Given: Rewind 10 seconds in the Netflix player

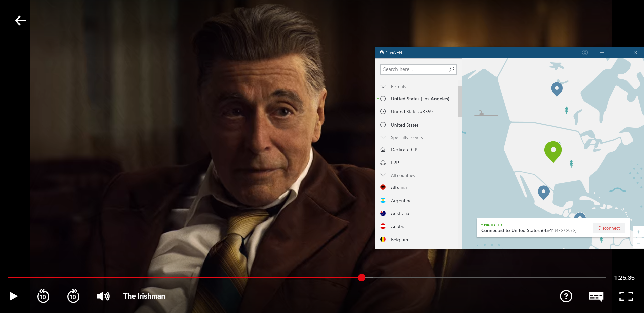Looking at the screenshot, I should point(43,296).
